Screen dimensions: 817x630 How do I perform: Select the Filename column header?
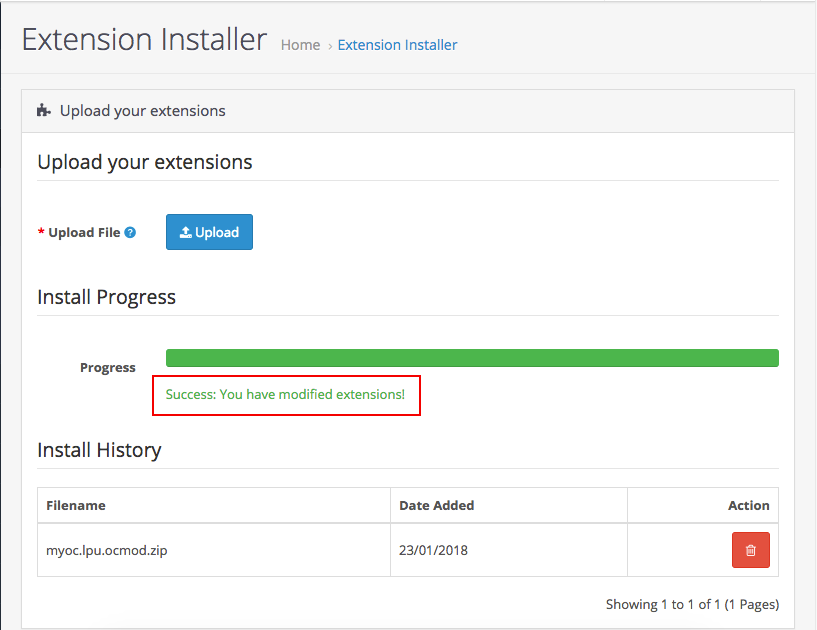point(76,505)
